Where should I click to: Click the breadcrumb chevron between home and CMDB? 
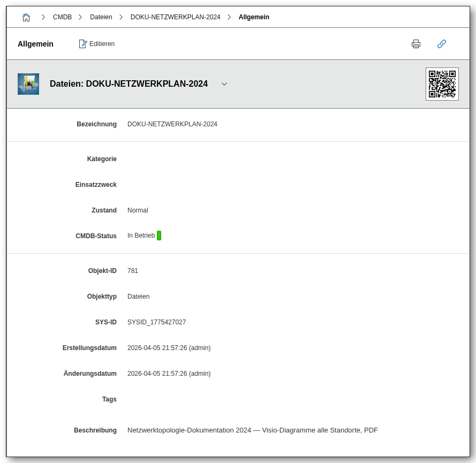pos(43,17)
